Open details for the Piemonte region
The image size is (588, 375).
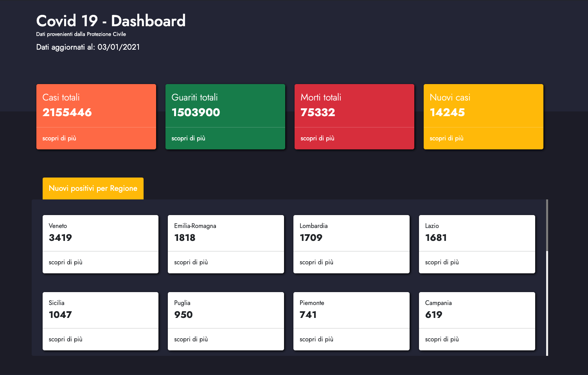316,339
